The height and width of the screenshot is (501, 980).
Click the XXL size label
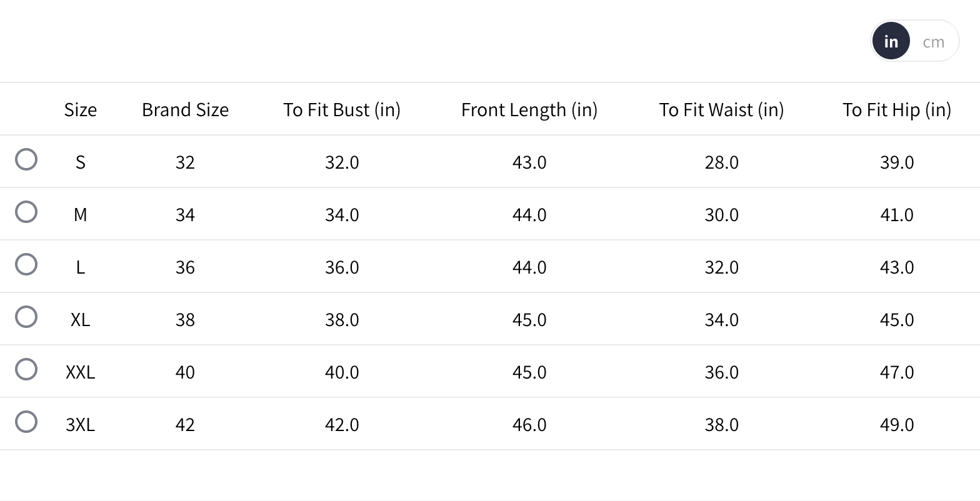point(80,372)
